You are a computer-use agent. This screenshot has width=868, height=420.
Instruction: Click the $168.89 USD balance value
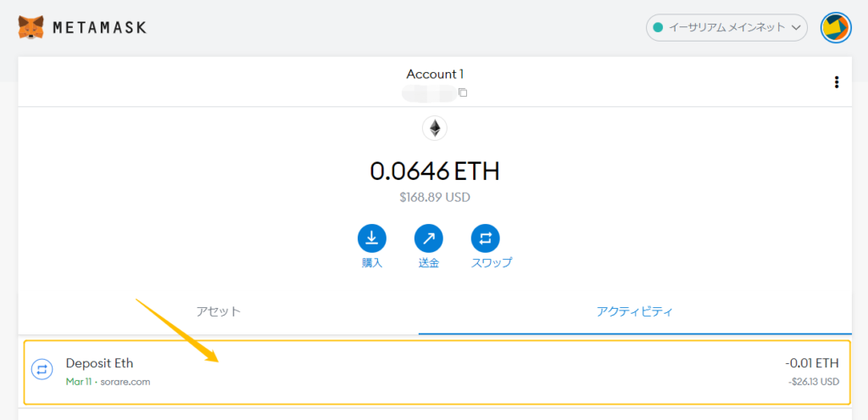(435, 197)
